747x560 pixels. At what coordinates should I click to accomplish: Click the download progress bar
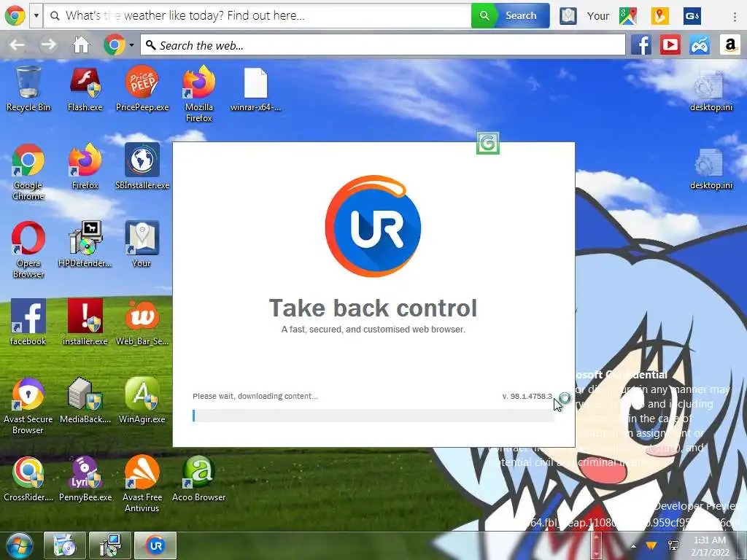click(373, 416)
